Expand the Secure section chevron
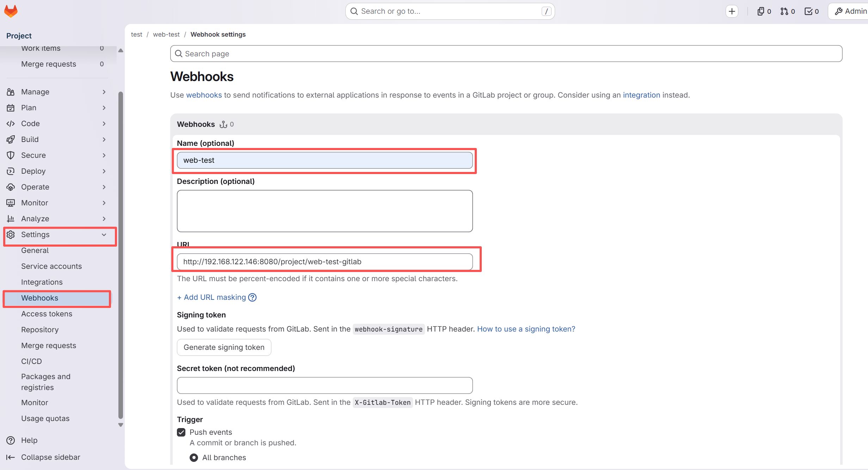 click(x=104, y=155)
